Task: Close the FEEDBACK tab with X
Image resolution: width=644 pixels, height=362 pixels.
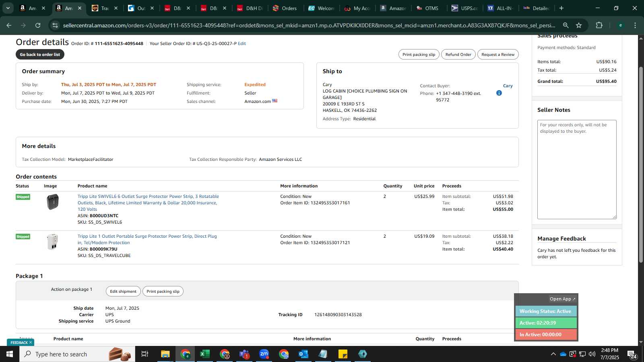Action: [31, 342]
